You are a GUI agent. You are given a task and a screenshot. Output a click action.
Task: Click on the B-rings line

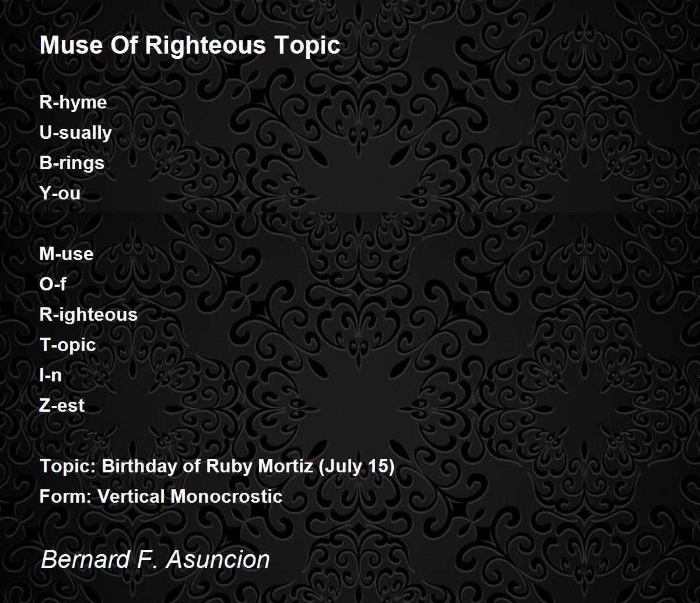point(72,163)
